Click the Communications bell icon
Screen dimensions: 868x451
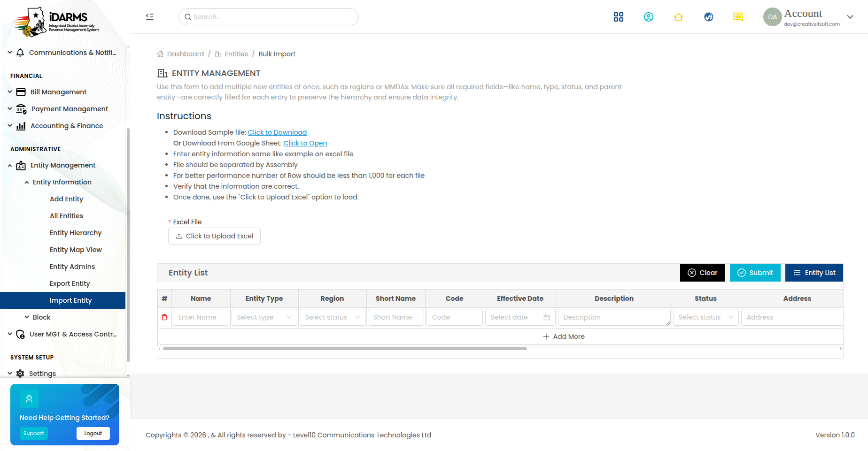(x=20, y=53)
